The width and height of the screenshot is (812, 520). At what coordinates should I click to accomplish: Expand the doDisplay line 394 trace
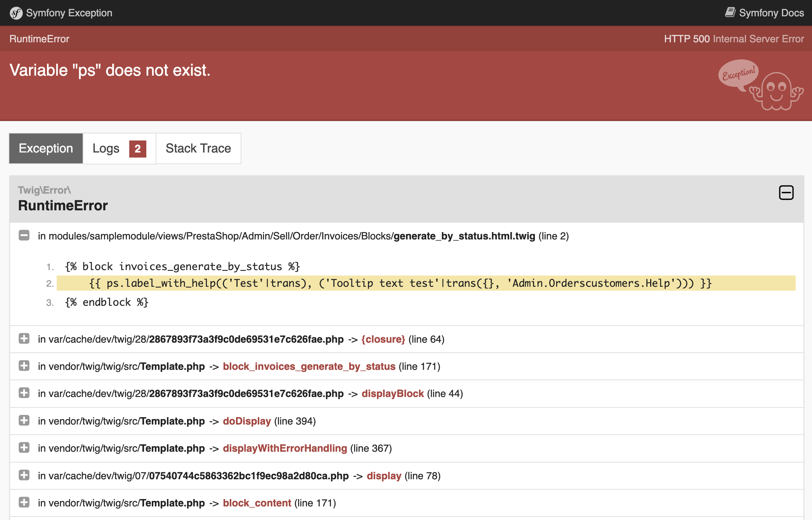tap(24, 421)
